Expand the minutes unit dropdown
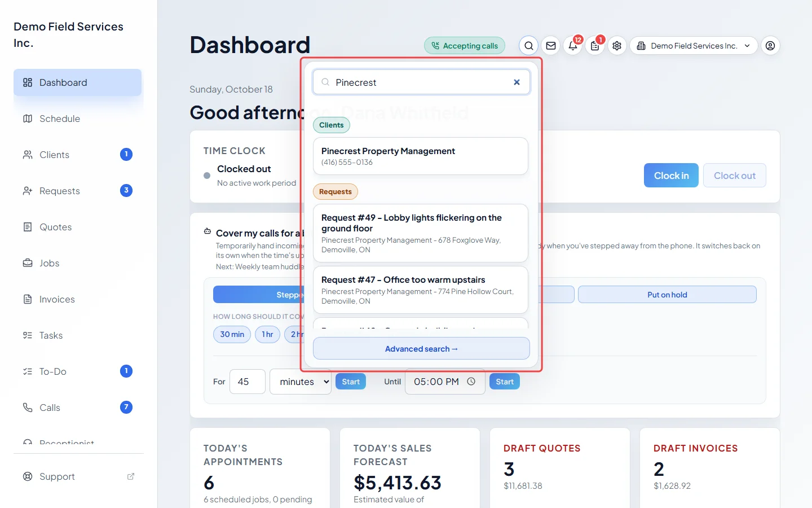This screenshot has width=812, height=508. (301, 382)
